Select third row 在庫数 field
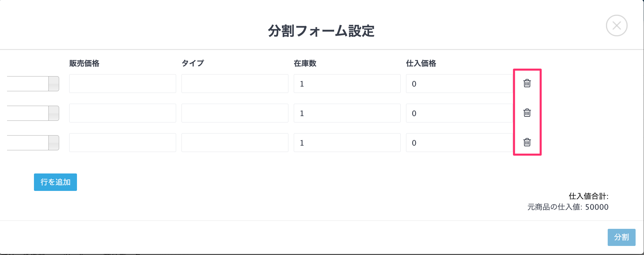 coord(347,143)
